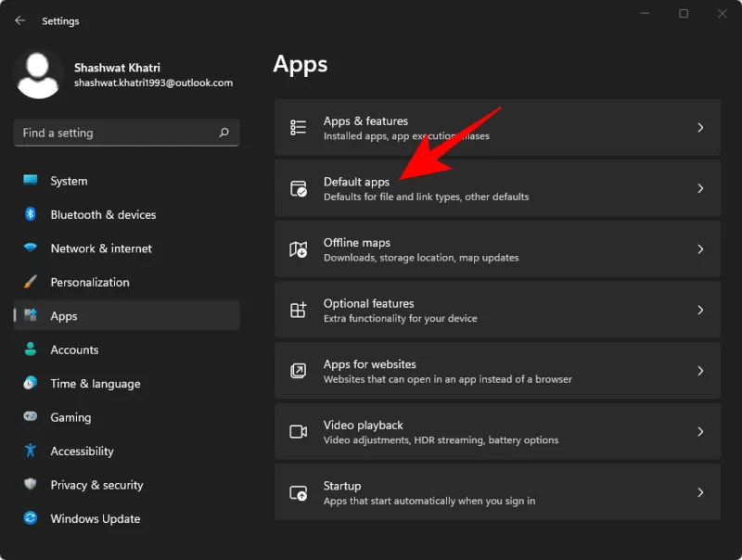Open the Shashwat Khatri account profile
Image resolution: width=742 pixels, height=560 pixels.
tap(111, 73)
